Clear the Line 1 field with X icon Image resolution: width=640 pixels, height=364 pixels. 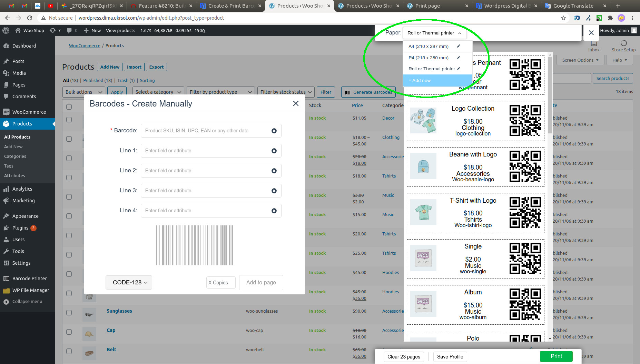(274, 151)
